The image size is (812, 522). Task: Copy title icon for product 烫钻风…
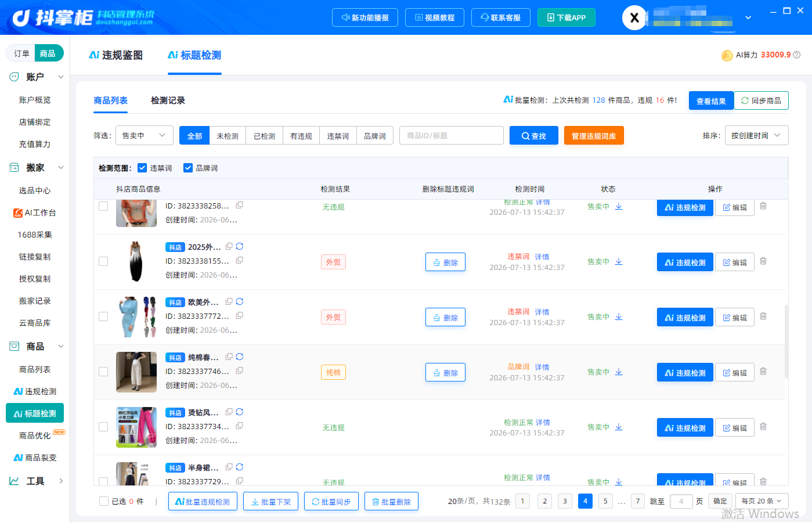[x=229, y=412]
